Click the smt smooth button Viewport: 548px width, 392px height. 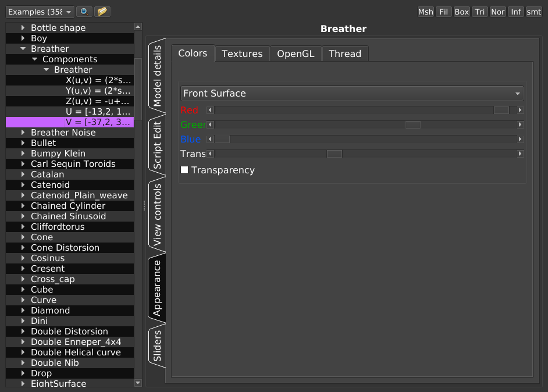(533, 12)
